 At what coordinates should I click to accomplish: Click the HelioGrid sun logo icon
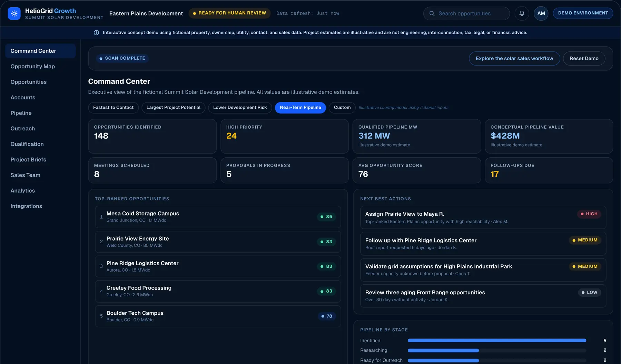[x=14, y=13]
